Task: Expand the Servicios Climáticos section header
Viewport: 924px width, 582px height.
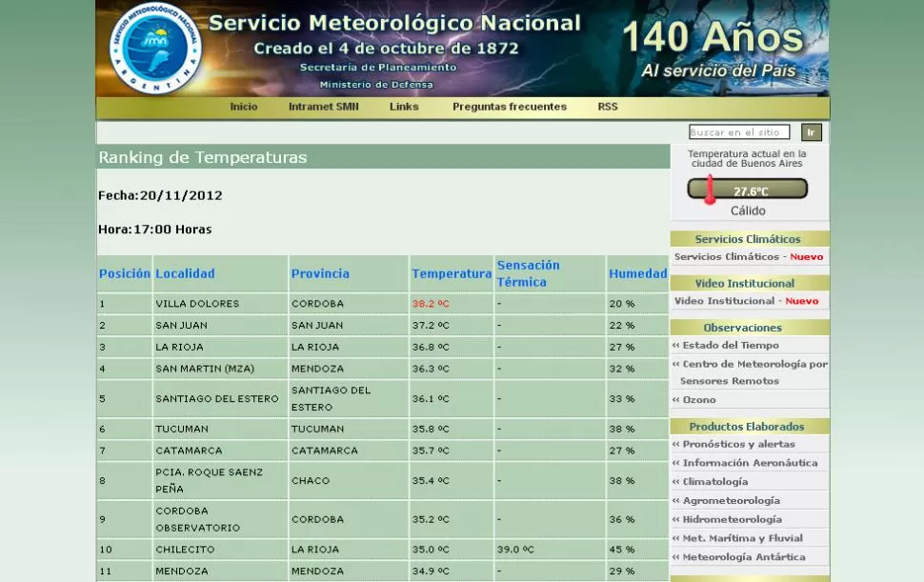Action: [749, 239]
